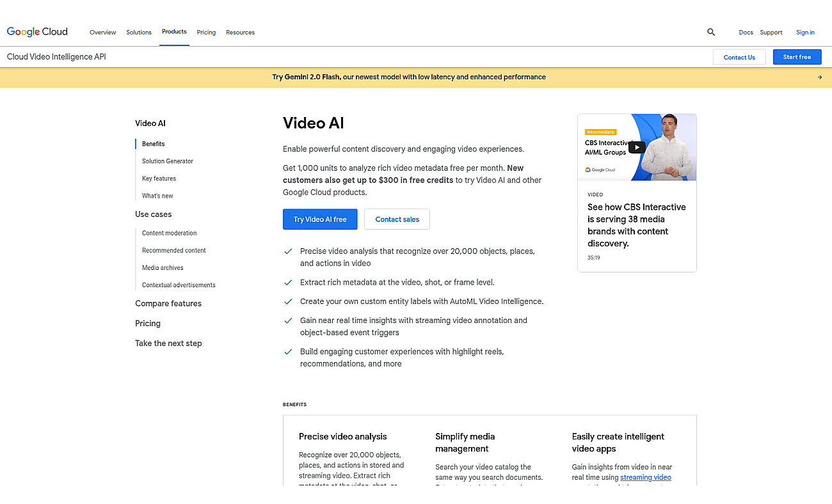Click the Intermediate badge on video
Screen dimensions: 832x504
click(600, 132)
